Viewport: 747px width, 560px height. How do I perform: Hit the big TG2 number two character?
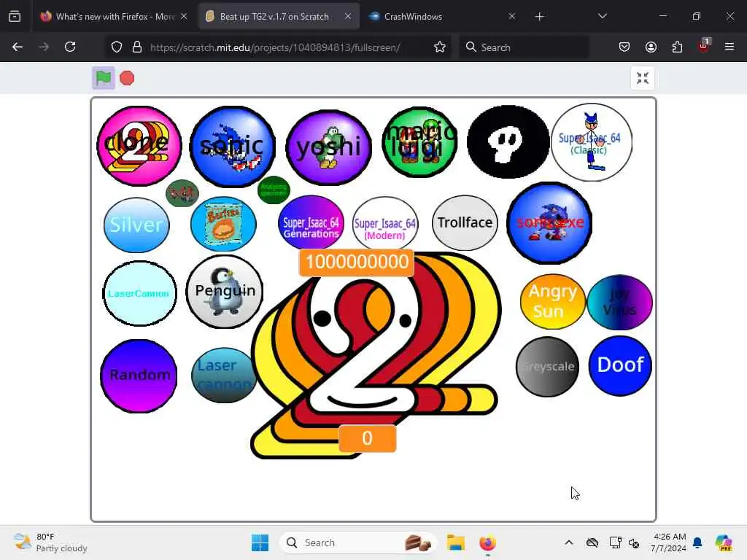pos(376,355)
